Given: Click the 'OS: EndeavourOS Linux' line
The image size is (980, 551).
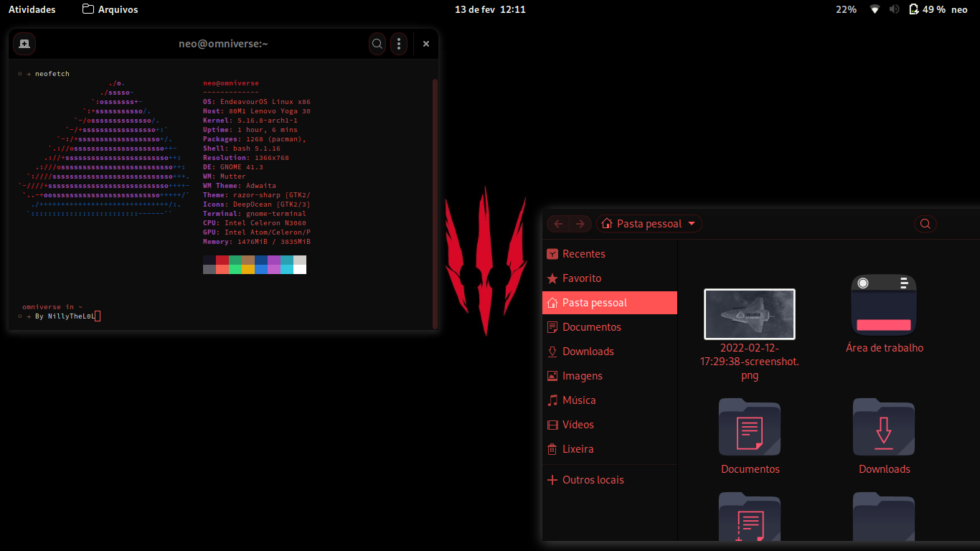Looking at the screenshot, I should click(257, 102).
